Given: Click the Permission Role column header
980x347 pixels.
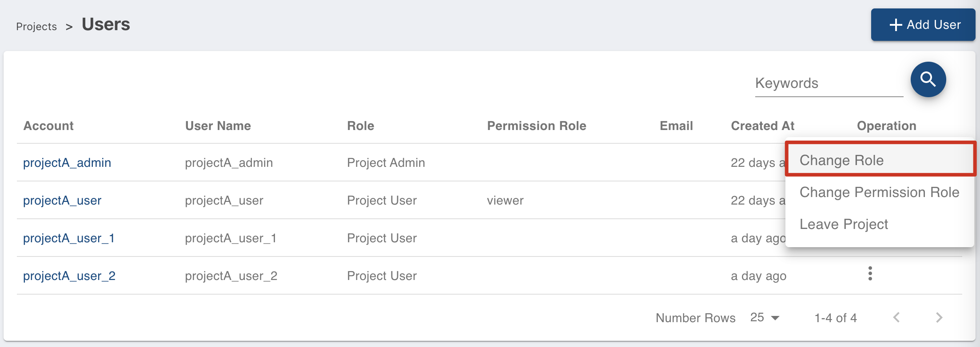Looking at the screenshot, I should click(x=537, y=126).
